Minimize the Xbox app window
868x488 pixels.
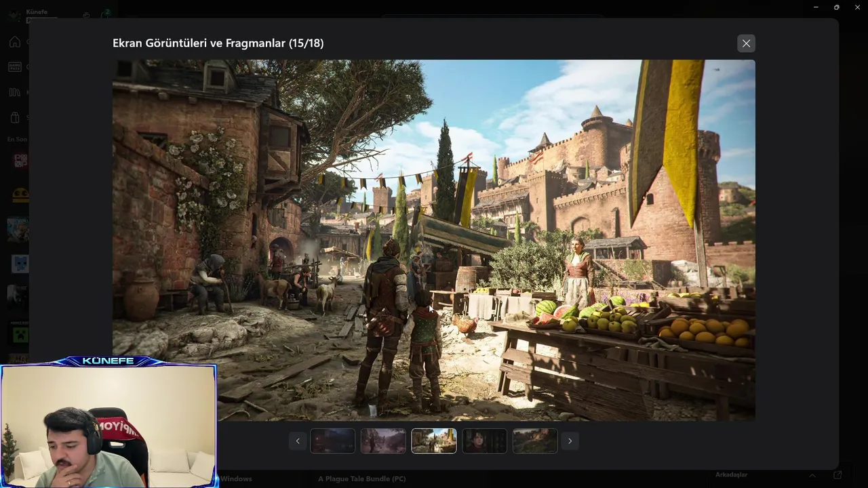click(x=815, y=7)
